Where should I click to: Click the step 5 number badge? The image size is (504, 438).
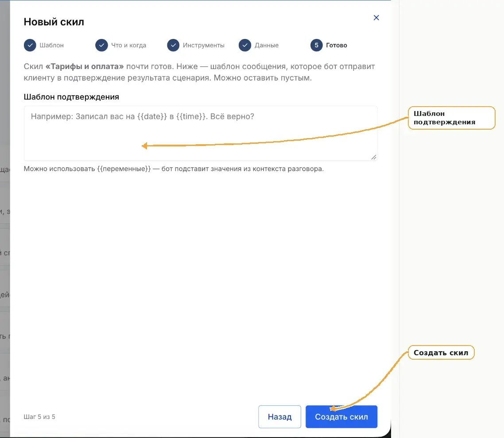tap(317, 45)
